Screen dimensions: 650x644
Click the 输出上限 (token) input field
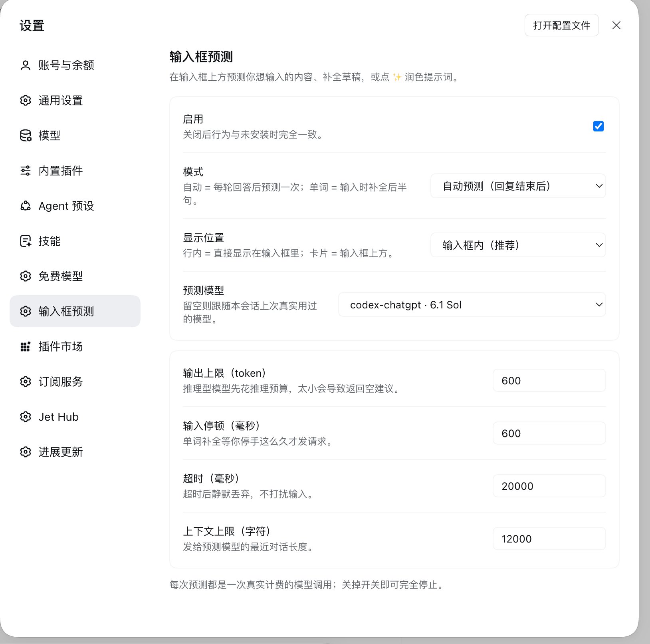pyautogui.click(x=549, y=381)
